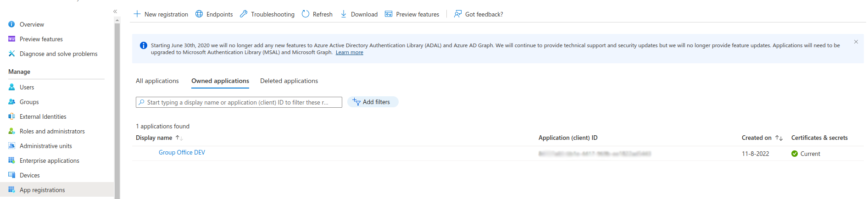Dismiss the ADAL info banner
Image resolution: width=868 pixels, height=199 pixels.
click(x=856, y=42)
